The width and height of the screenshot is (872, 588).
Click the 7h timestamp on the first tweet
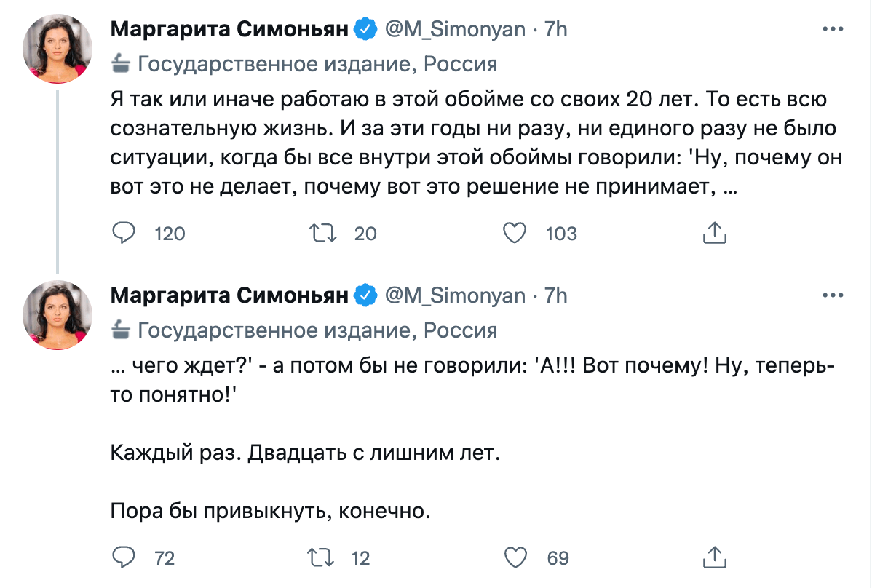(x=553, y=28)
